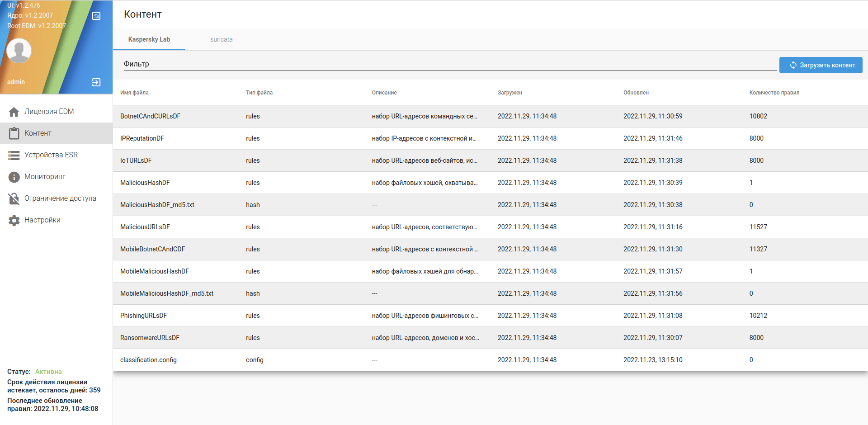Click the Мониторинг info icon
This screenshot has width=868, height=425.
pos(14,177)
